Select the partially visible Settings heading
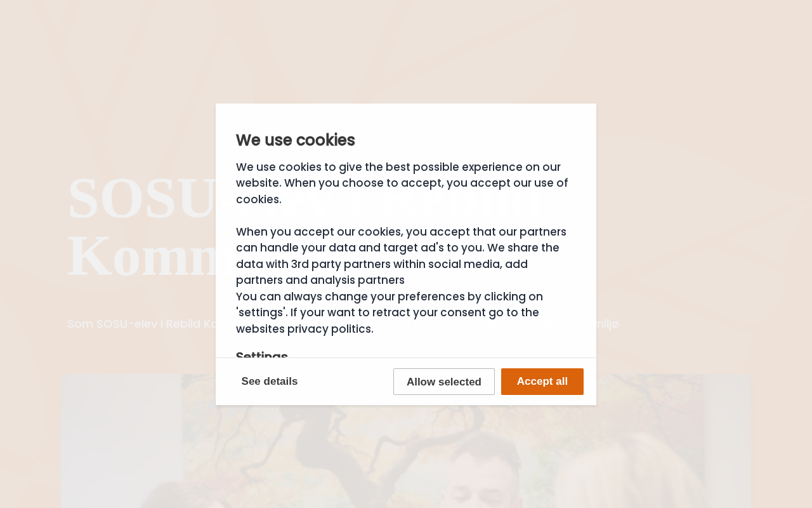This screenshot has height=508, width=812. pos(262,354)
